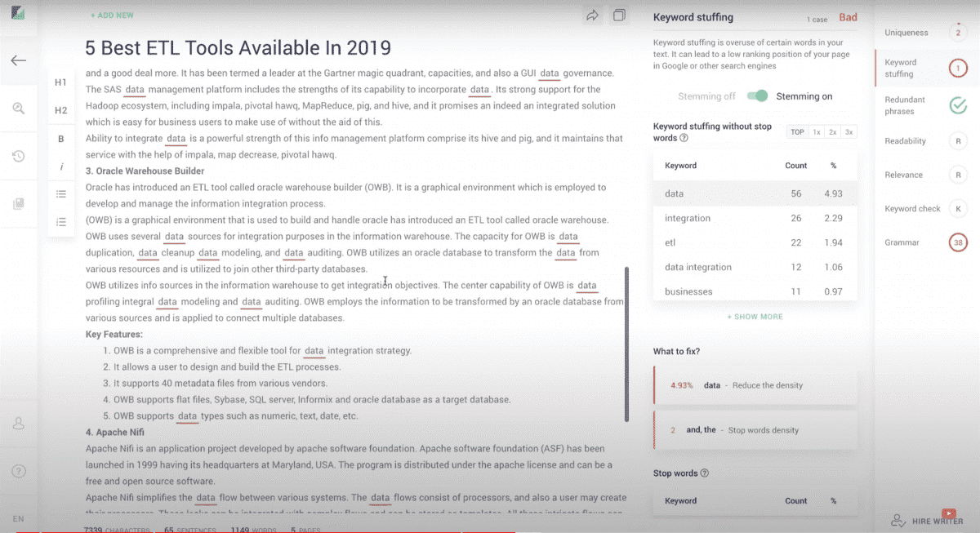Select the 'data' keyword row
Image resolution: width=980 pixels, height=533 pixels.
tap(755, 193)
